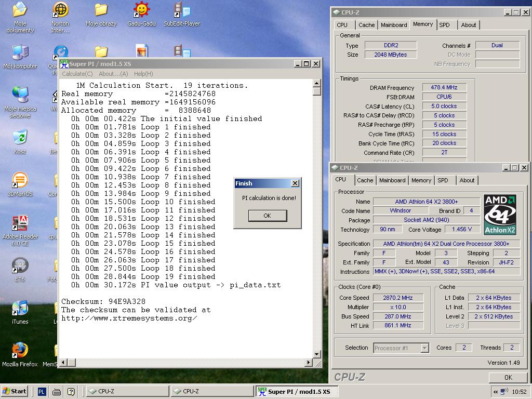Switch to second CPU-Z taskbar button
The image size is (532, 399).
click(212, 391)
